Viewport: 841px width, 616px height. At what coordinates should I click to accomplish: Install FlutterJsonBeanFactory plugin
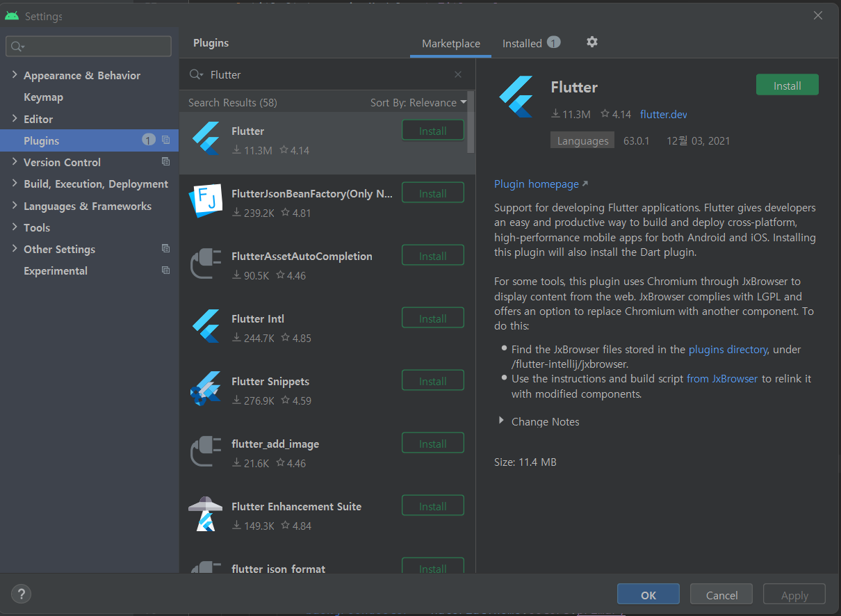433,193
